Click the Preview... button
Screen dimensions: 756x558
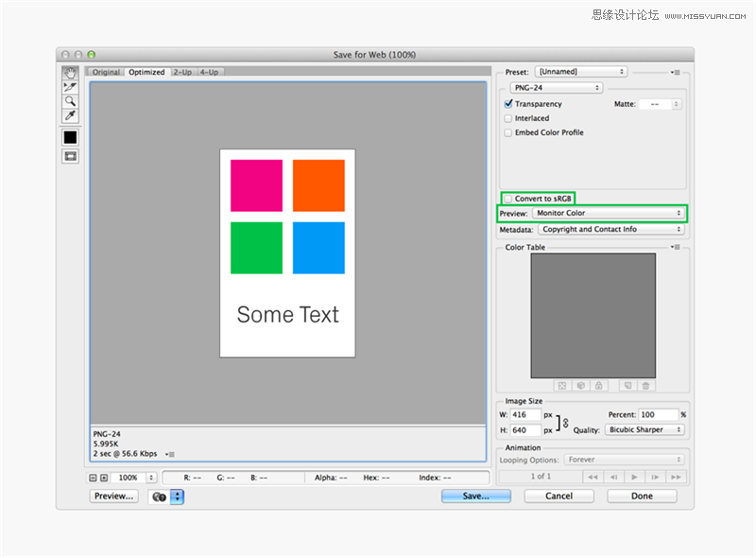click(x=113, y=496)
